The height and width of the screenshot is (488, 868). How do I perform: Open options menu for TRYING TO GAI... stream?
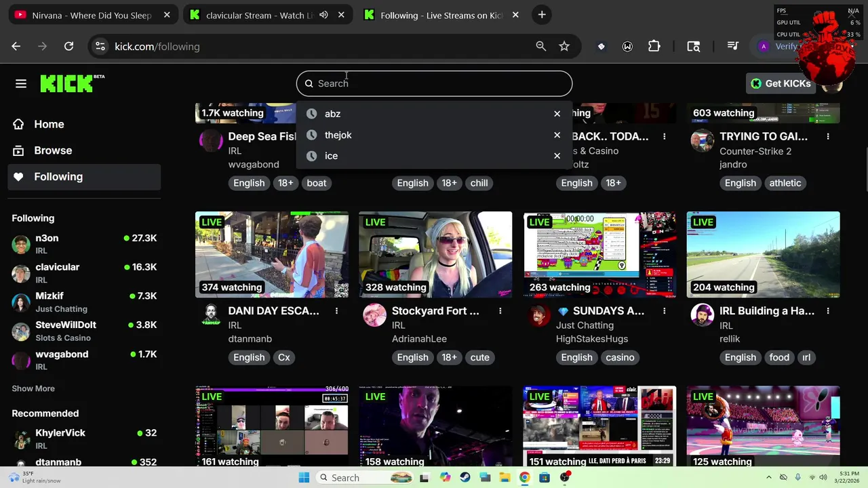point(828,137)
